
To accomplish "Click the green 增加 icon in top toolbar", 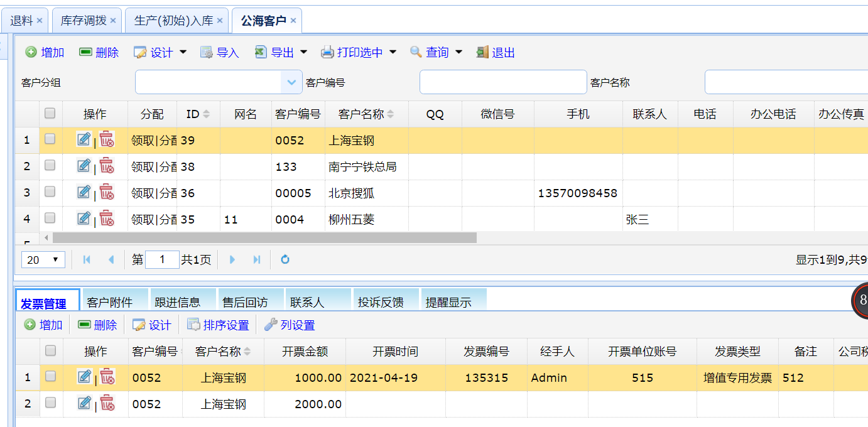I will coord(31,52).
